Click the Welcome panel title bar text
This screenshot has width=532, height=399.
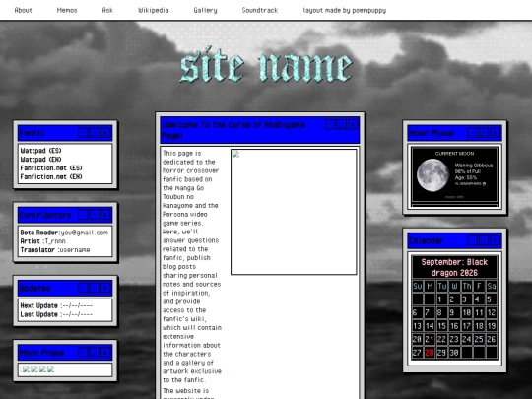233,130
